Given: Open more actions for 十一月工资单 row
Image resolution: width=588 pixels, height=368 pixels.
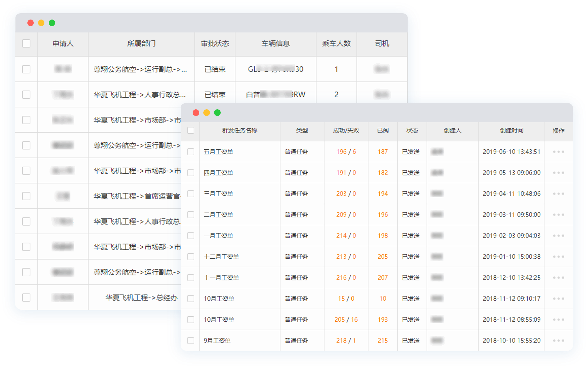Looking at the screenshot, I should point(558,278).
